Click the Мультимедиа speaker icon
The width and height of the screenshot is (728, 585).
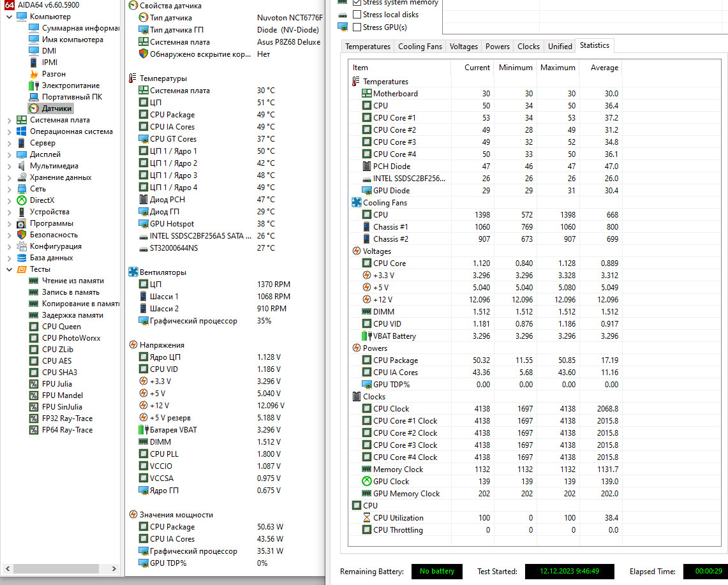(21, 166)
